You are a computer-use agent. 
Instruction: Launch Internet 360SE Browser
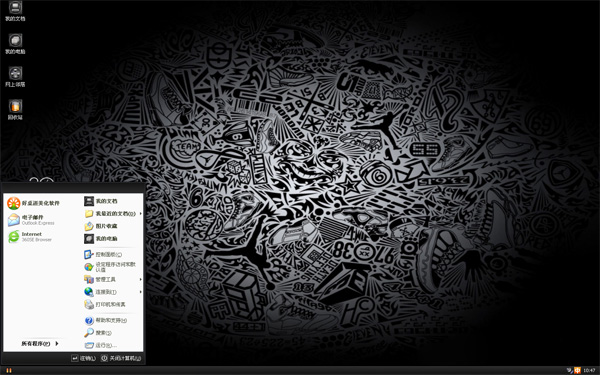(30, 236)
